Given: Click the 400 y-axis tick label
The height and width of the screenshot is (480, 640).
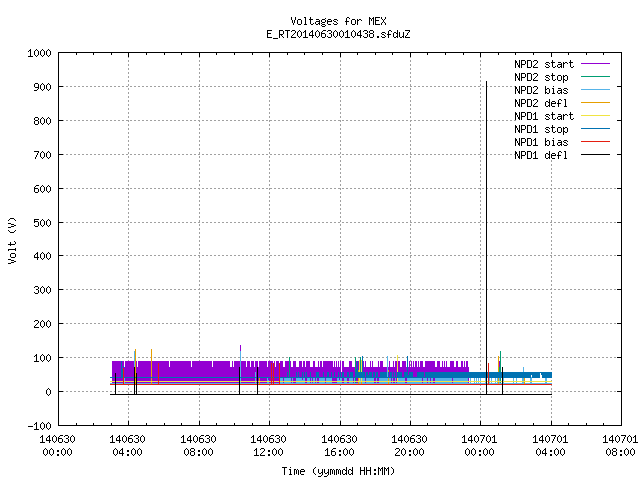Looking at the screenshot, I should tap(42, 256).
